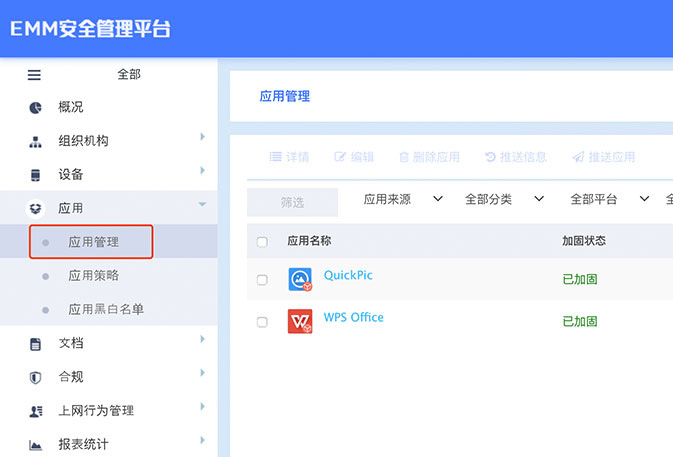The image size is (673, 457).
Task: Collapse the 应用 sidebar section arrow
Action: click(x=202, y=205)
